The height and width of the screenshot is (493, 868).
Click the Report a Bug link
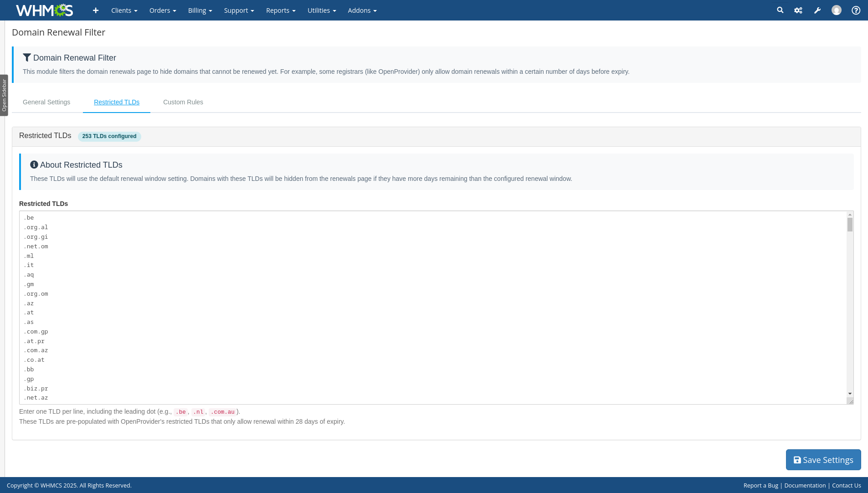pos(760,485)
